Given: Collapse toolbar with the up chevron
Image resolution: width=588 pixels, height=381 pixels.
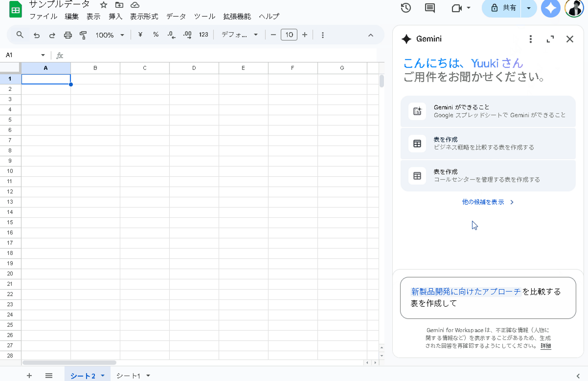Looking at the screenshot, I should 370,35.
